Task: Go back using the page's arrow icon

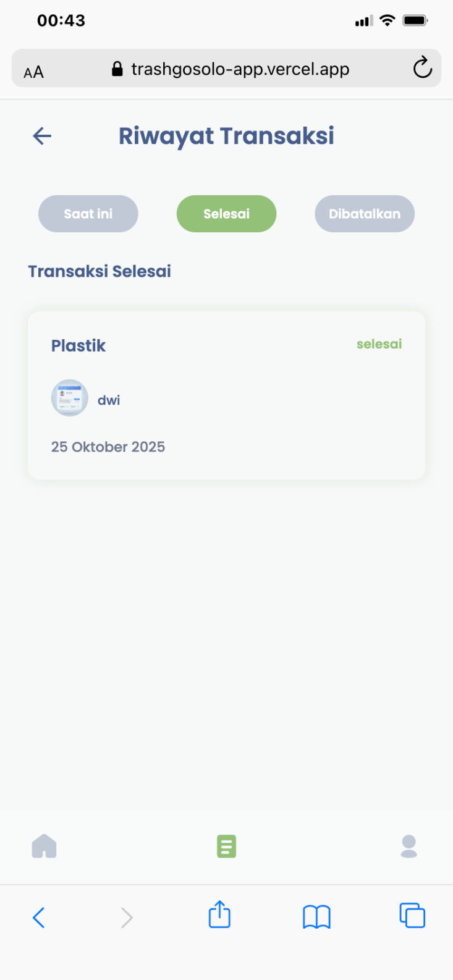Action: (x=42, y=136)
